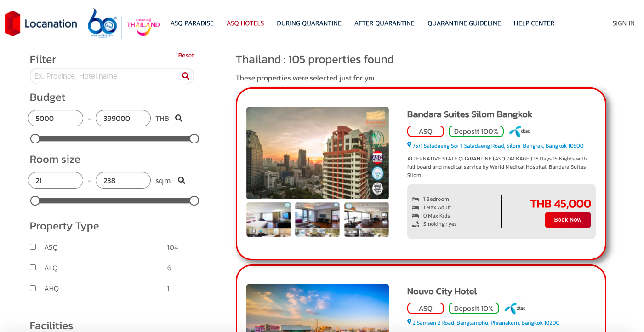Reset all filters
Image resolution: width=644 pixels, height=332 pixels.
pyautogui.click(x=186, y=56)
